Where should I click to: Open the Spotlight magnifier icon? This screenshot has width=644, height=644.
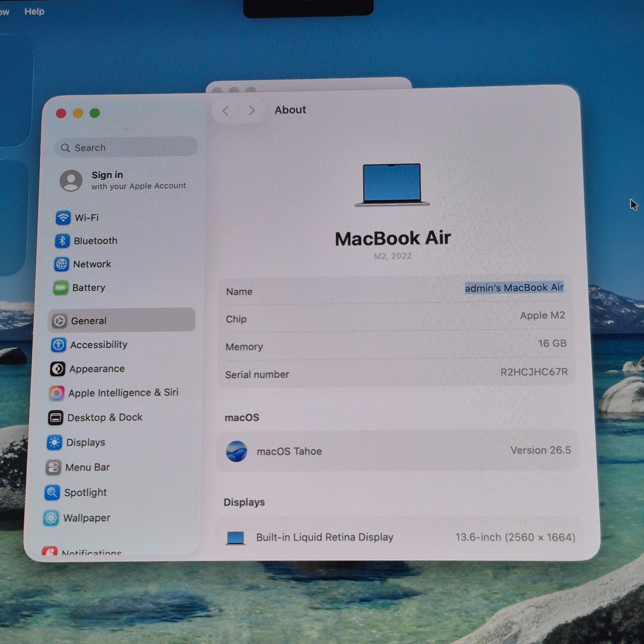click(x=52, y=492)
